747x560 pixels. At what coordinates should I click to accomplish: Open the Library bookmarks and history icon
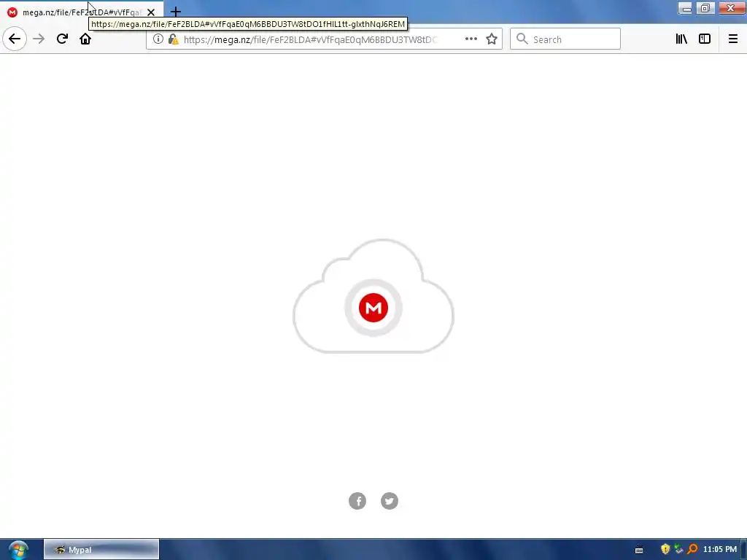coord(681,39)
